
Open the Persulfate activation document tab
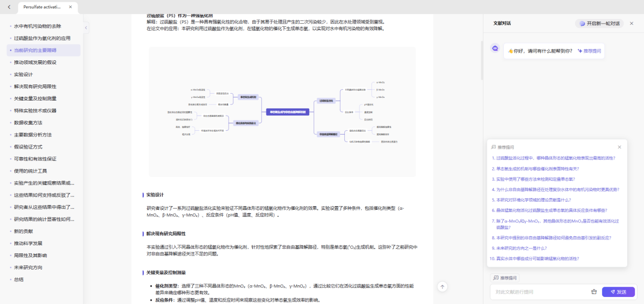tap(42, 7)
